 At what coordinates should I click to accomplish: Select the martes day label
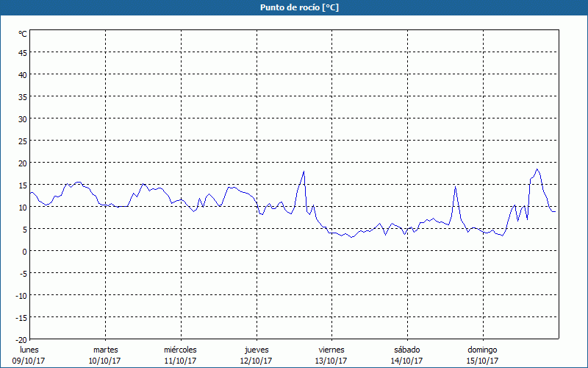[x=105, y=350]
